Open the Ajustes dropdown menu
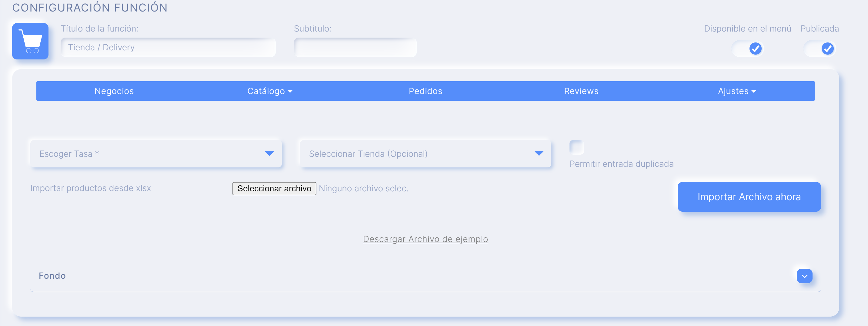 coord(736,91)
